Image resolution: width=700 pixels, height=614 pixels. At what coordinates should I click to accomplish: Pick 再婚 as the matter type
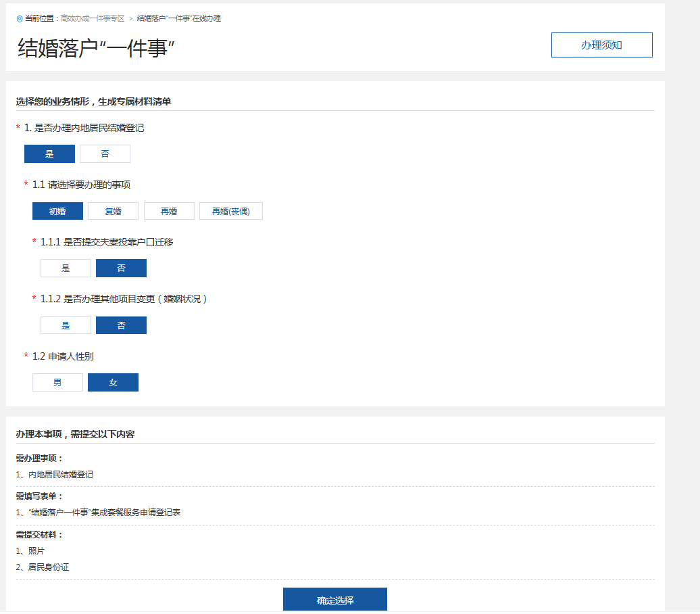(169, 211)
